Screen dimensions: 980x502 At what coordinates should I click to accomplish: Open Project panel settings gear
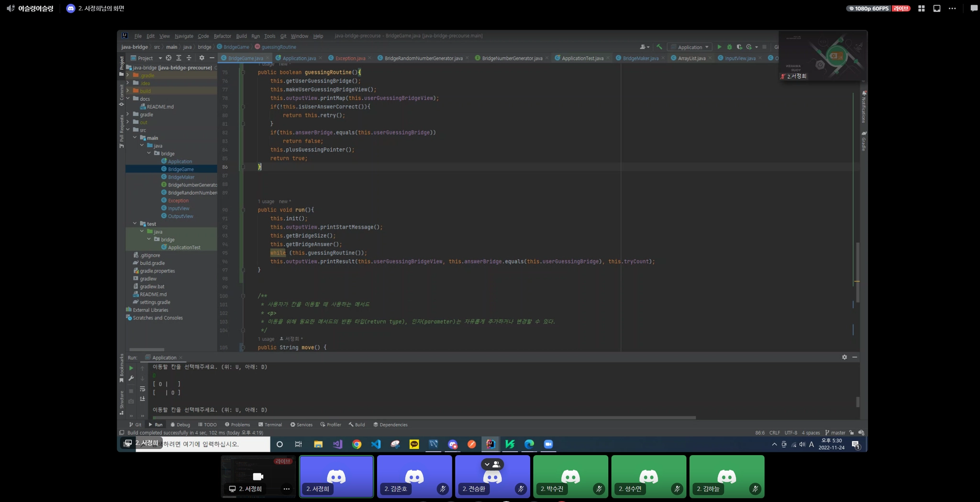[x=201, y=58]
